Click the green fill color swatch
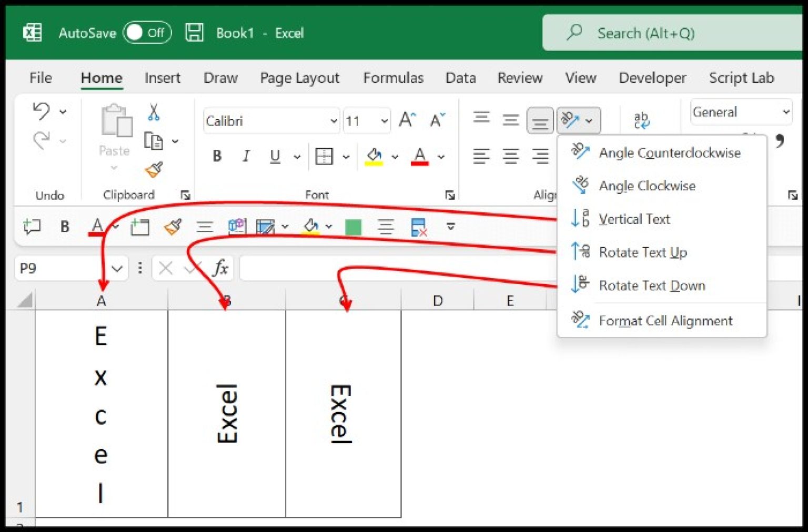Image resolution: width=808 pixels, height=532 pixels. click(353, 227)
